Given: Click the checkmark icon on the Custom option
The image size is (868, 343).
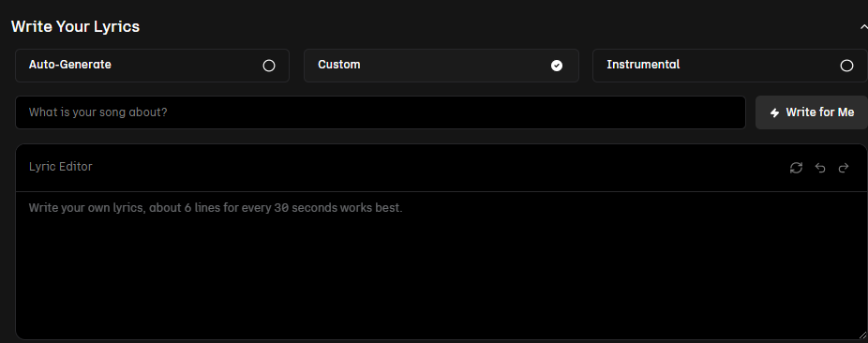Looking at the screenshot, I should click(557, 66).
